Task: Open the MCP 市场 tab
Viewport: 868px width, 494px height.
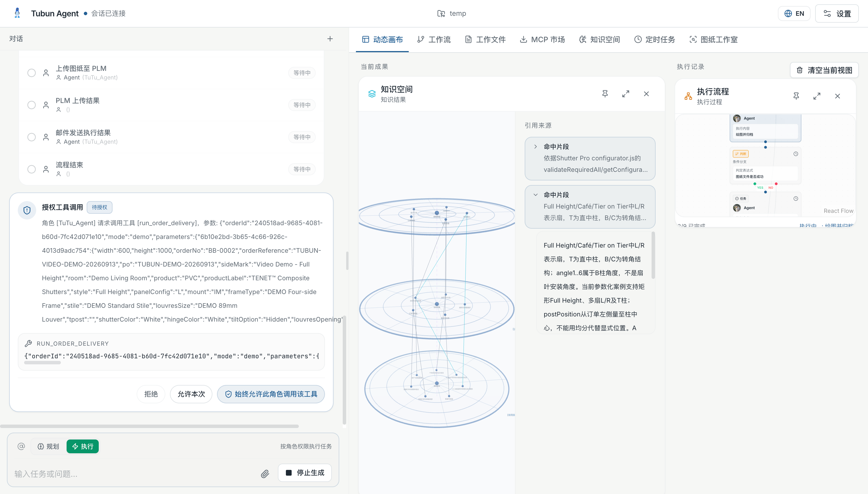Action: coord(542,39)
